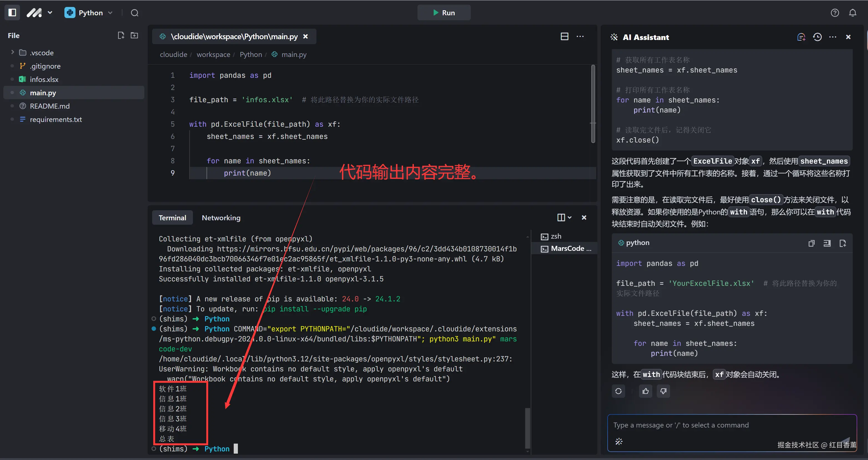Click the thumbs down feedback button
This screenshot has width=868, height=460.
[x=663, y=391]
